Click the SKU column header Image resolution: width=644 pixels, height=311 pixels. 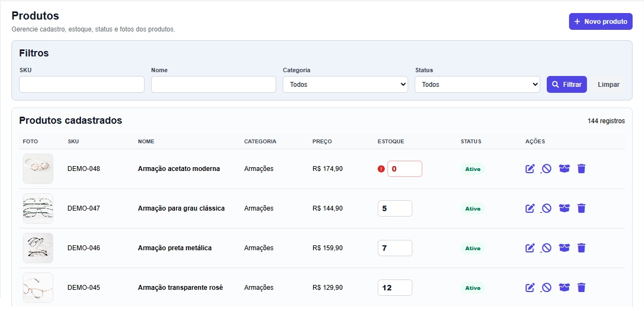coord(73,142)
